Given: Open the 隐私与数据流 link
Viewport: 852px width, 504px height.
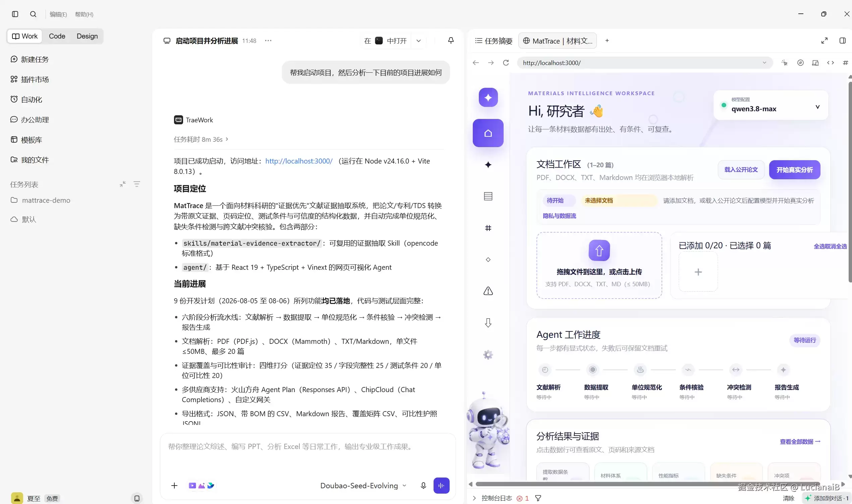Looking at the screenshot, I should tap(559, 216).
